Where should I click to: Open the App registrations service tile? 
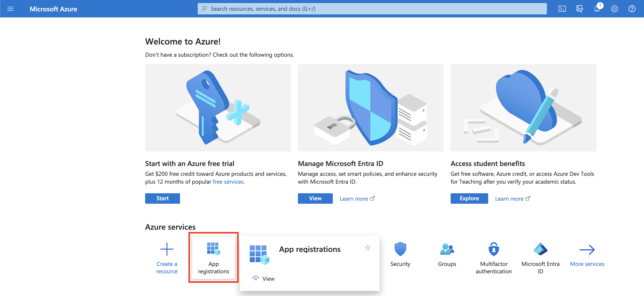click(213, 257)
